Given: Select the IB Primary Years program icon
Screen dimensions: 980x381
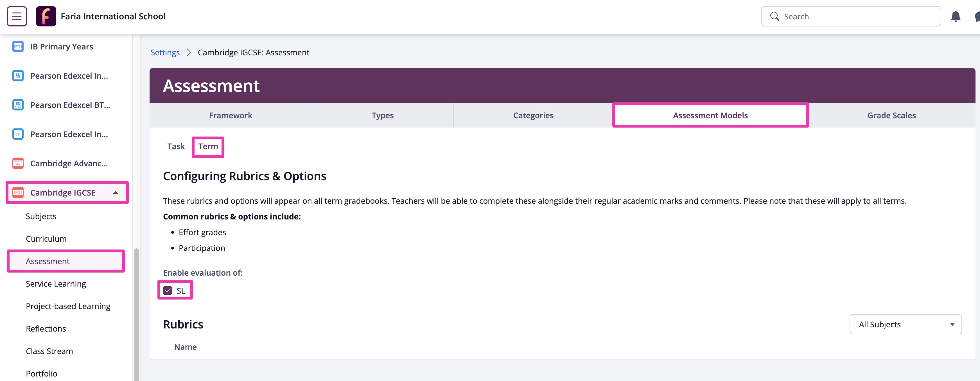Looking at the screenshot, I should (x=17, y=46).
